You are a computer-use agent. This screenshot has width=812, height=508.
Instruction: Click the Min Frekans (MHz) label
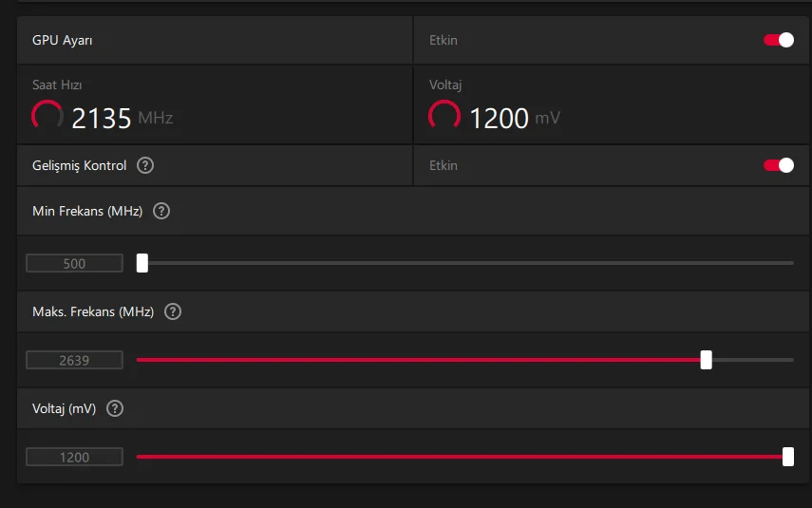click(x=87, y=211)
